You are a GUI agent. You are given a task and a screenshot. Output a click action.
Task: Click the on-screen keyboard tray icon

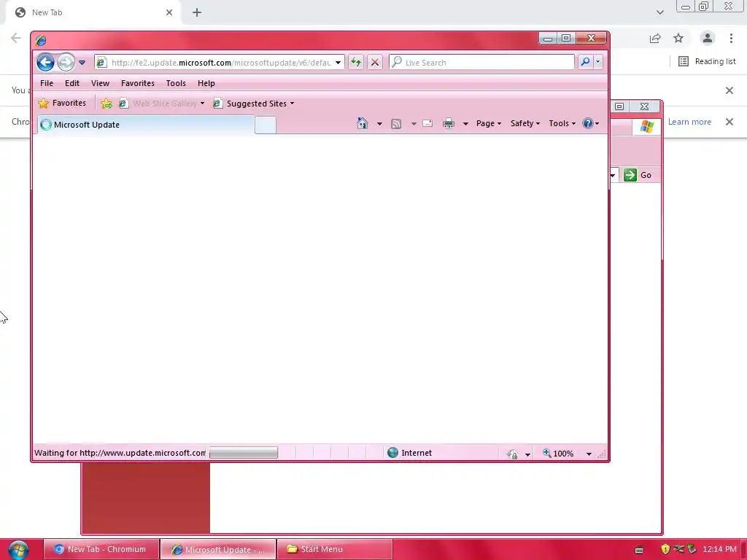click(639, 550)
